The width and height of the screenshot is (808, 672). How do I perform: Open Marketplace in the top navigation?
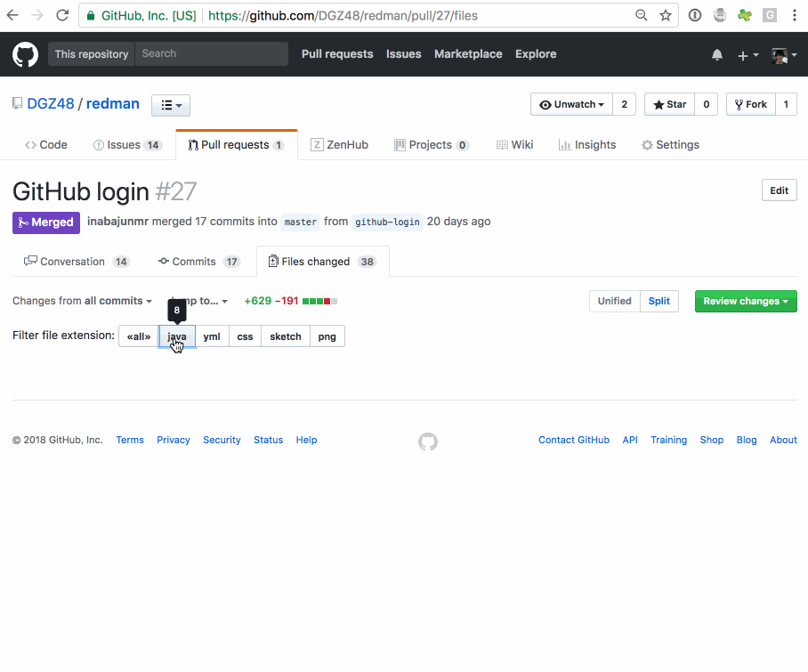tap(468, 54)
